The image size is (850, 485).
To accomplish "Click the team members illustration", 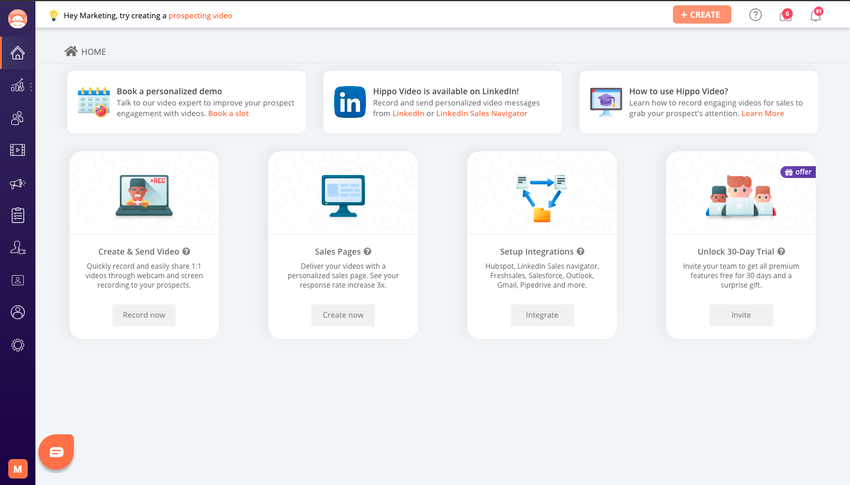I will coord(740,196).
